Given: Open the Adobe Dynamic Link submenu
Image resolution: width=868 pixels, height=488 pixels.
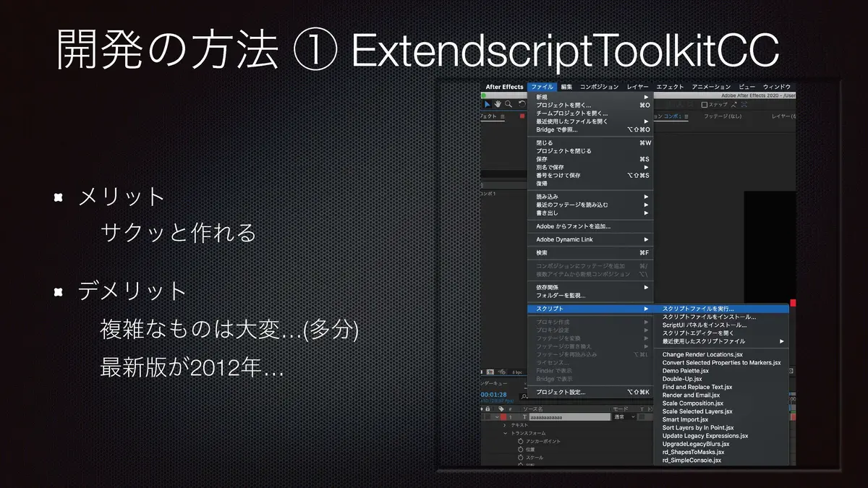Looking at the screenshot, I should [590, 239].
